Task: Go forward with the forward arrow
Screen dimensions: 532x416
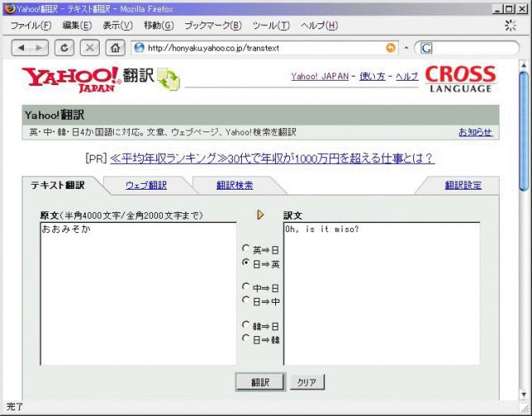Action: pos(39,48)
